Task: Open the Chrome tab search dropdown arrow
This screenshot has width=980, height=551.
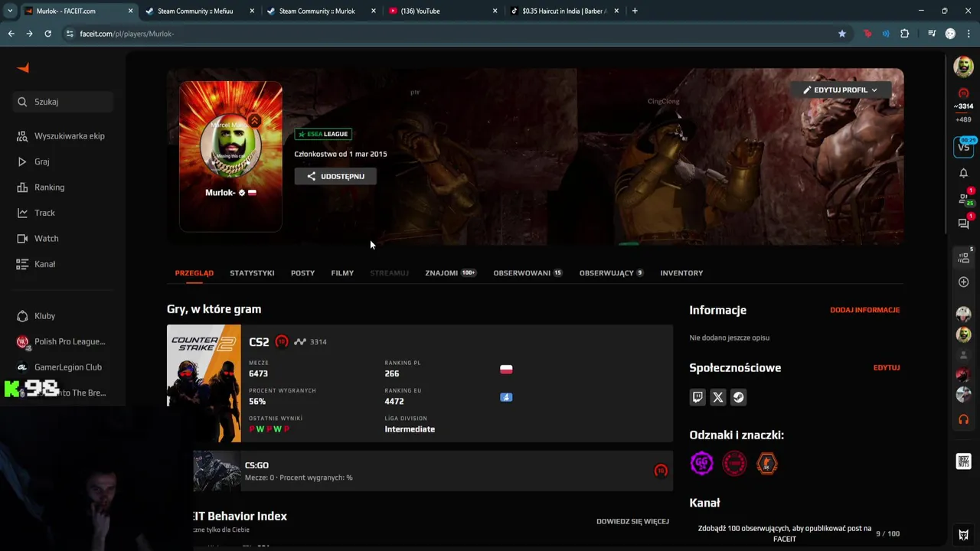Action: pyautogui.click(x=9, y=11)
